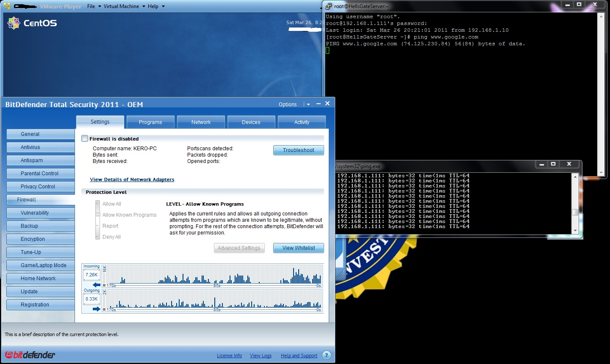Open the Registration section
The image size is (610, 364).
pyautogui.click(x=41, y=305)
